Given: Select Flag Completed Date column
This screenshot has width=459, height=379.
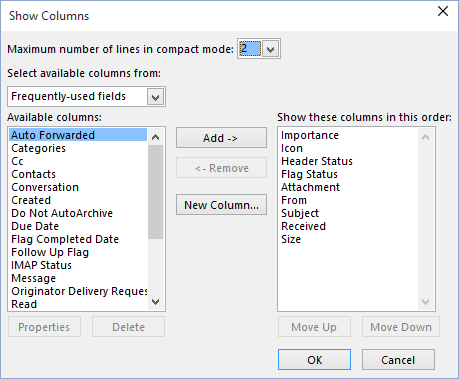Looking at the screenshot, I should point(78,239).
